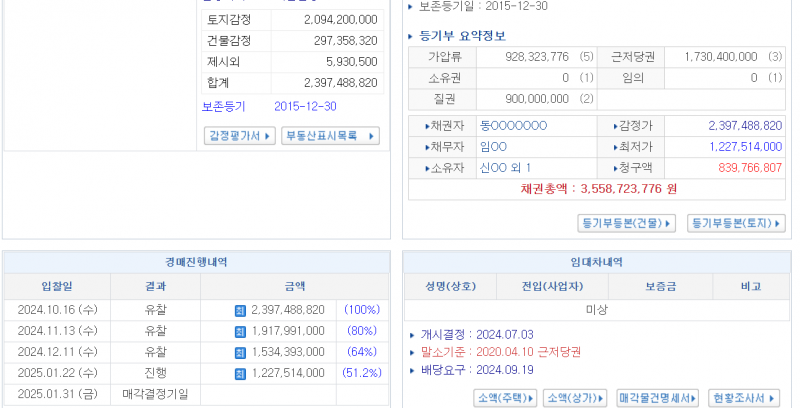Viewport: 800px width, 408px height.
Task: Click the 최 icon beside 1,534,393,000
Action: pos(239,352)
